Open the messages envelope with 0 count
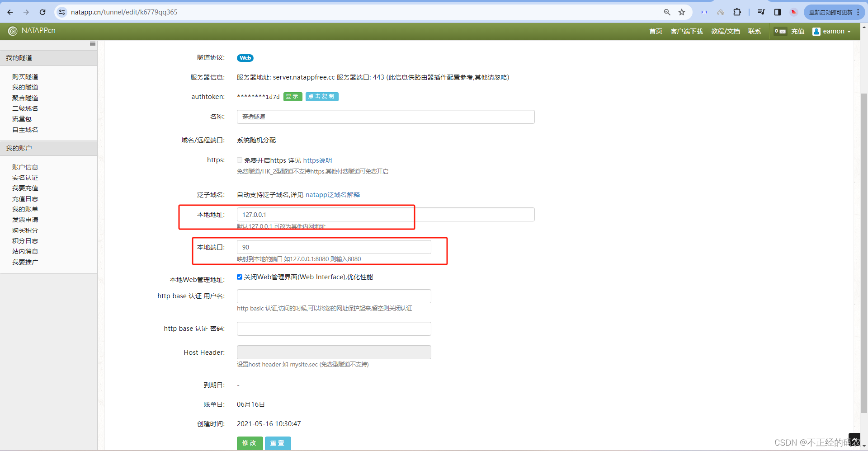Viewport: 868px width, 451px height. (x=780, y=31)
